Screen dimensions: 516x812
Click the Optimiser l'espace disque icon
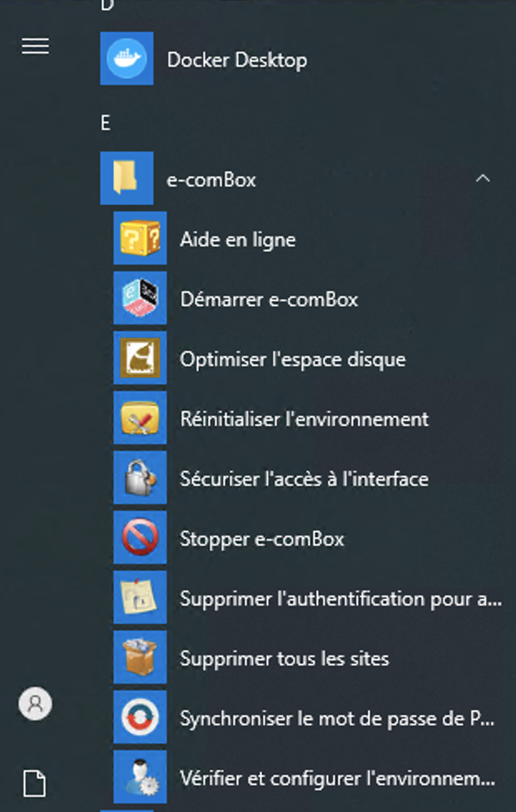(x=140, y=358)
